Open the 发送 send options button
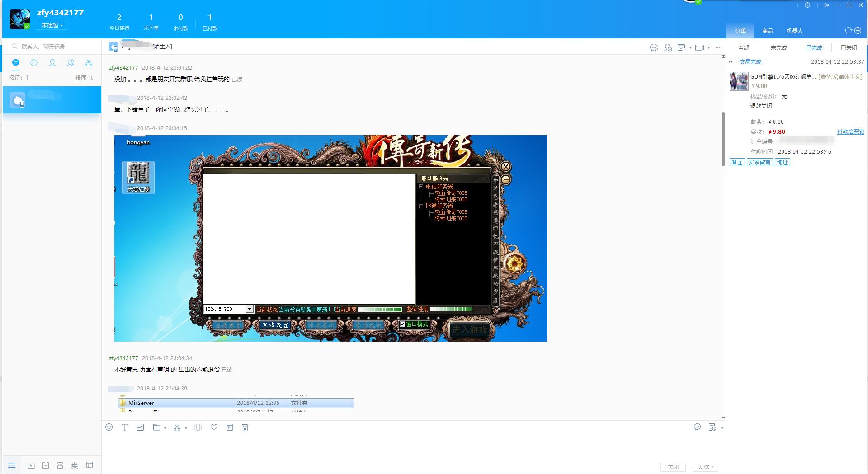The height and width of the screenshot is (474, 868). point(706,467)
